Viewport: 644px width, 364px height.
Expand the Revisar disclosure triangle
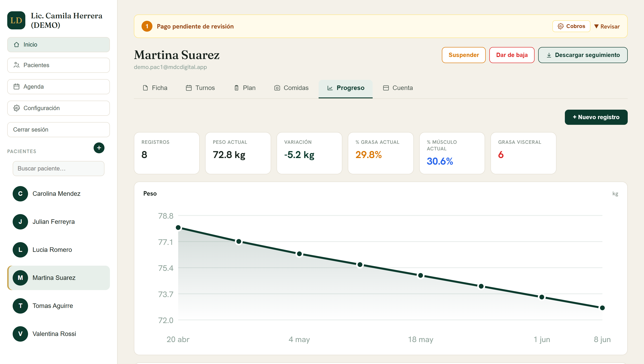coord(596,26)
